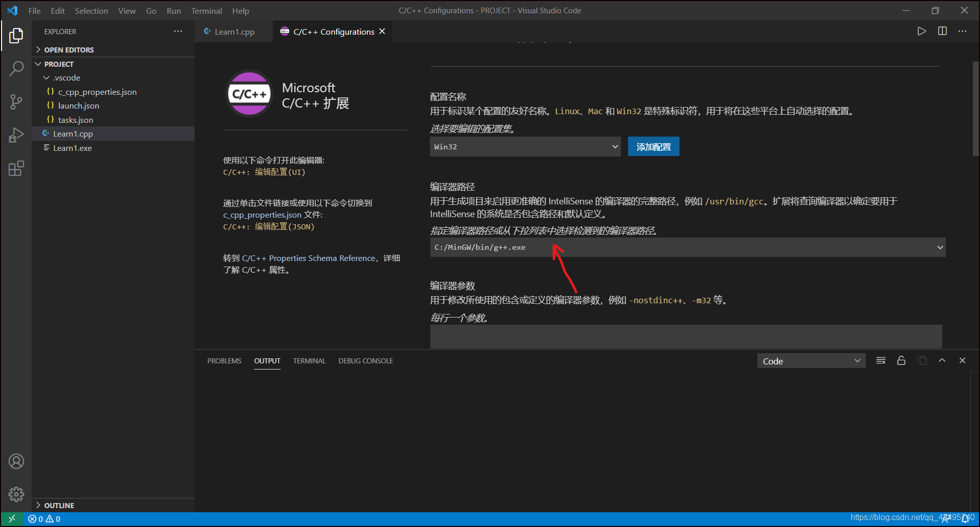Close the C/C++ Configurations tab

click(382, 31)
